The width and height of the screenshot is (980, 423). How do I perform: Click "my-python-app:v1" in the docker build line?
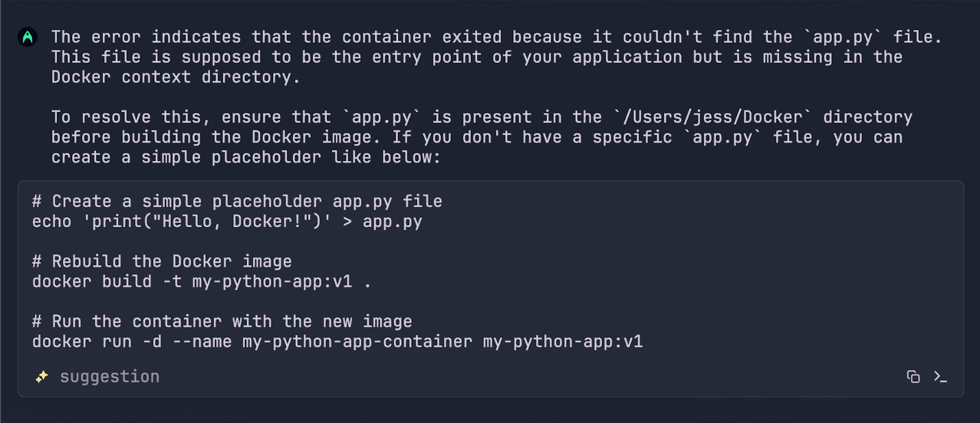(x=272, y=282)
